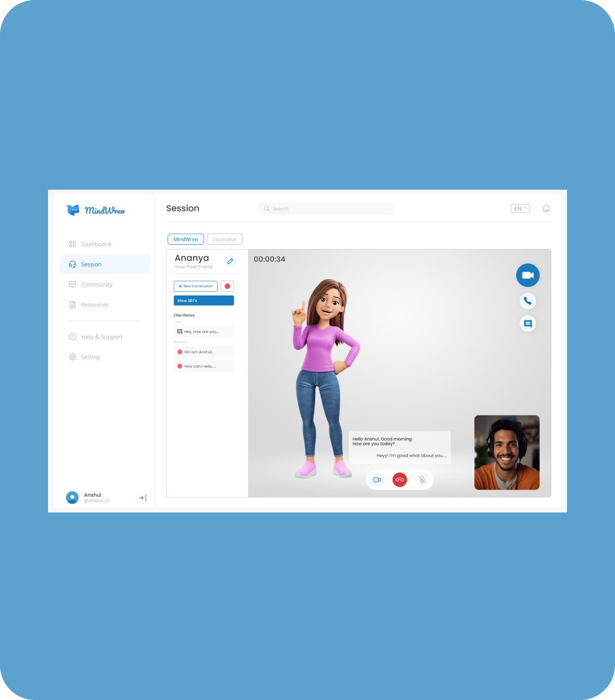This screenshot has width=615, height=700.
Task: Click Anshul's profile avatar
Action: [72, 498]
